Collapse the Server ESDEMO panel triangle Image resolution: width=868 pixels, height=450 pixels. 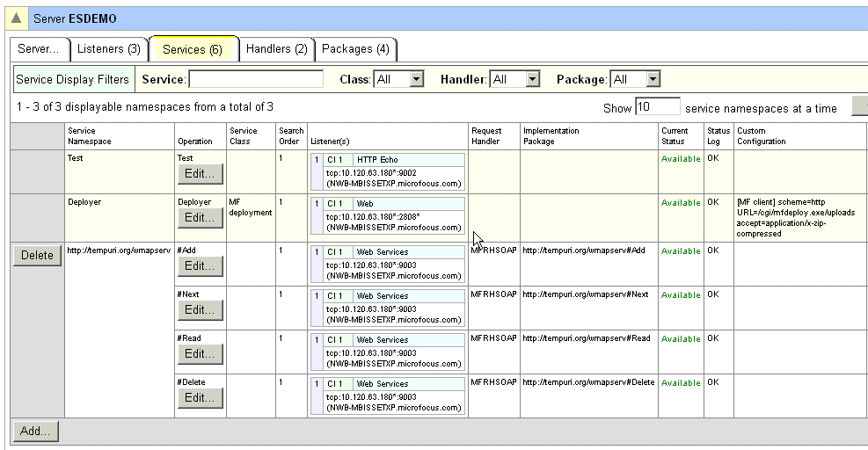17,18
